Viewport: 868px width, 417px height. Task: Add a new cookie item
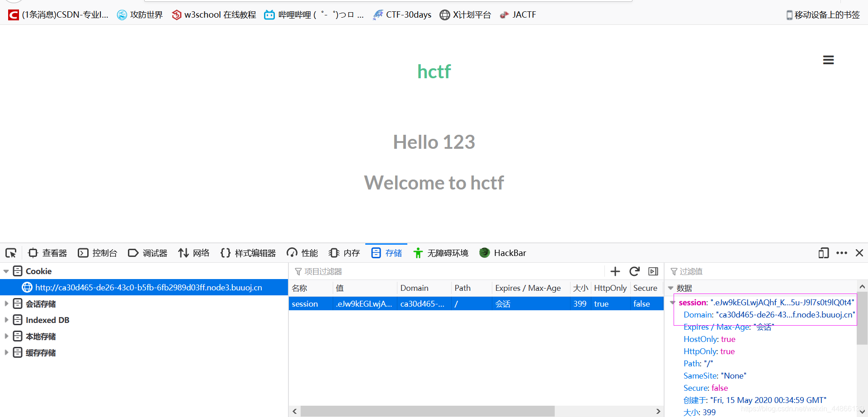coord(615,271)
